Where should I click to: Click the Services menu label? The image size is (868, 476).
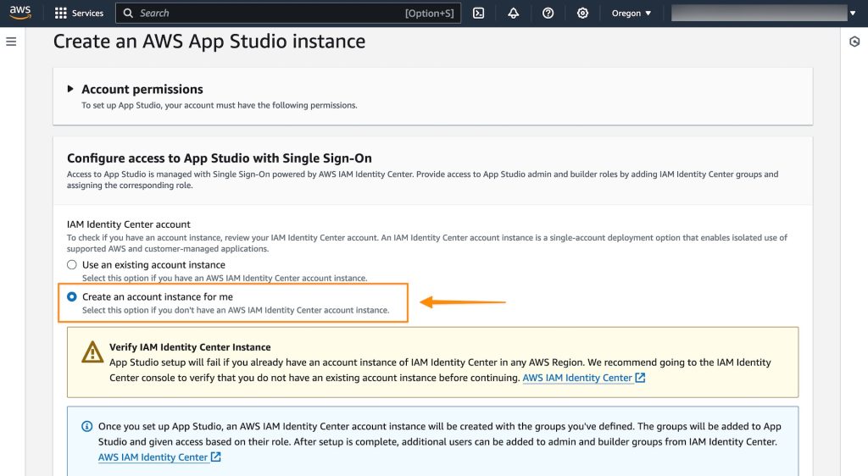[87, 14]
